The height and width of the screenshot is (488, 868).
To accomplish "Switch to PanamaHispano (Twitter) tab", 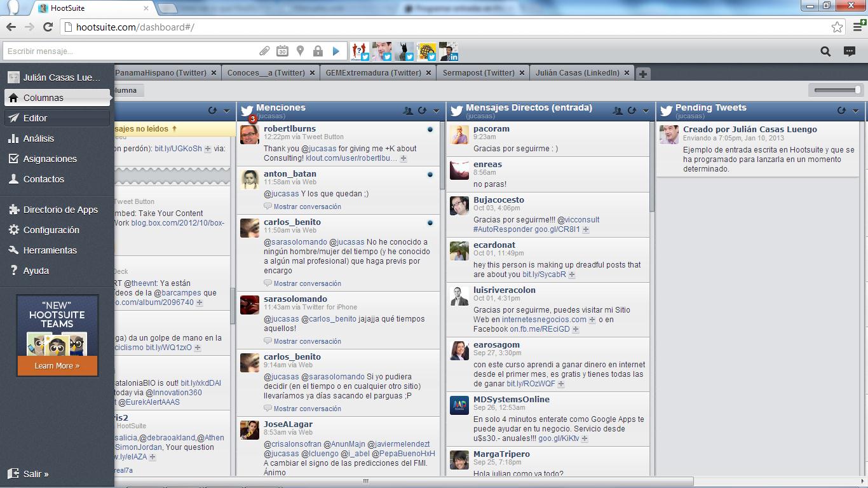I will 161,73.
